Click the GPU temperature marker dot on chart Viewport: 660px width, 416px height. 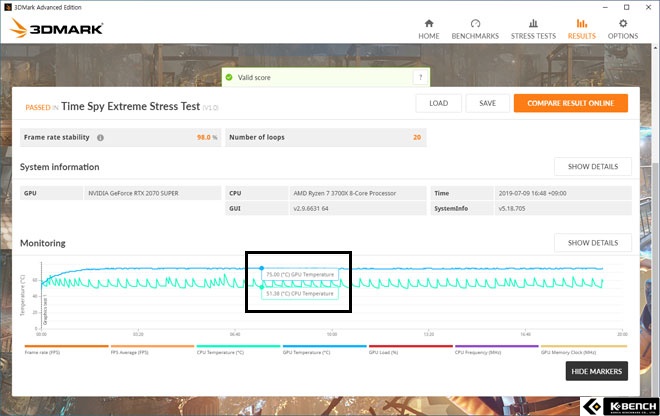click(x=261, y=268)
